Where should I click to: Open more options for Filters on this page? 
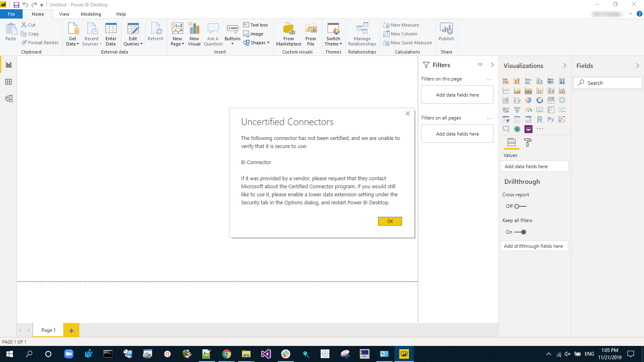(489, 79)
